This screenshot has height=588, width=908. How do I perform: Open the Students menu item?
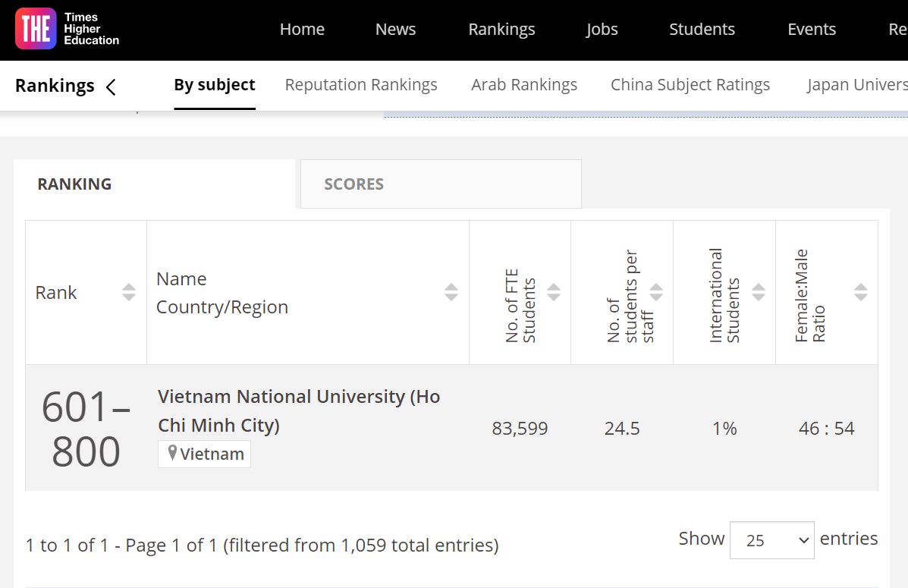tap(702, 30)
